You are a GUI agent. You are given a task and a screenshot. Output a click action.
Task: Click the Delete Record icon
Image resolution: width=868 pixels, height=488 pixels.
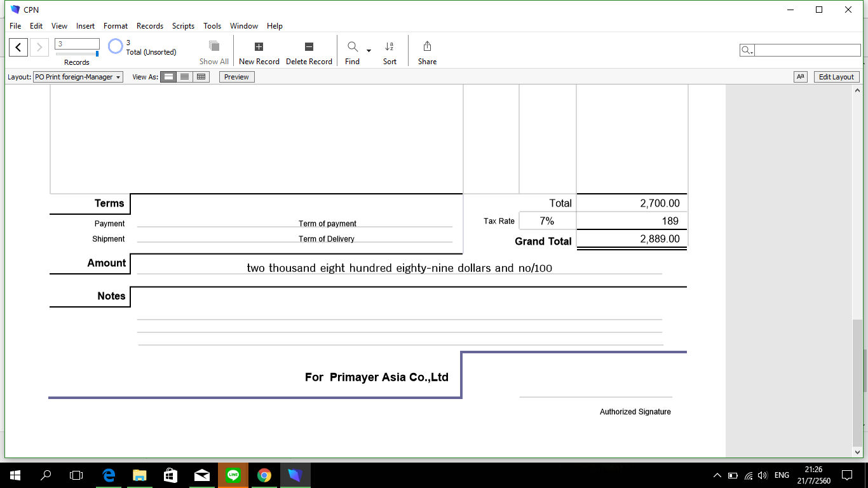309,47
